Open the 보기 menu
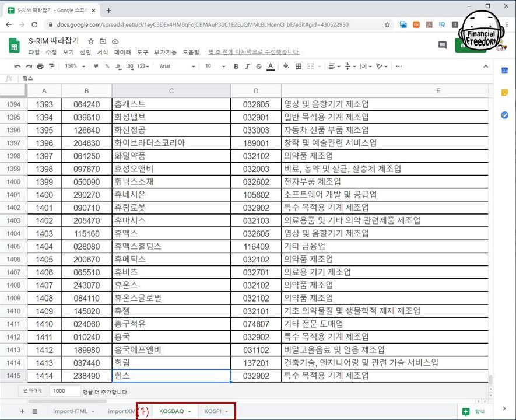Viewport: 516px width, 420px height. tap(68, 52)
